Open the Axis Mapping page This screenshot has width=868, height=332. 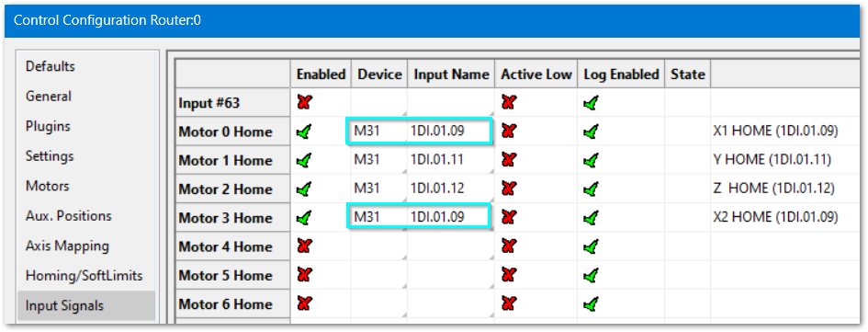(67, 246)
